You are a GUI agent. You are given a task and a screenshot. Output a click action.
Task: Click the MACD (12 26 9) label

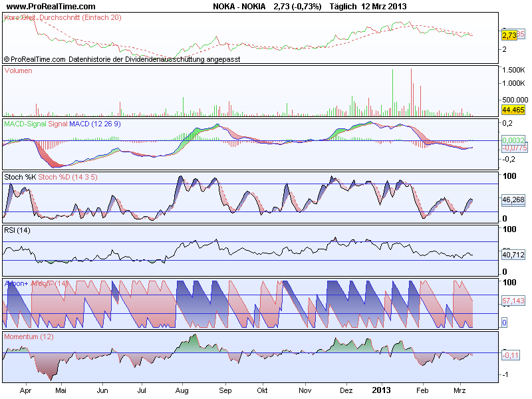(x=95, y=124)
